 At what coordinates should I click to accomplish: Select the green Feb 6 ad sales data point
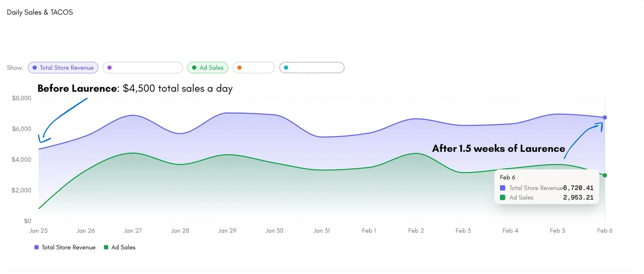point(605,175)
